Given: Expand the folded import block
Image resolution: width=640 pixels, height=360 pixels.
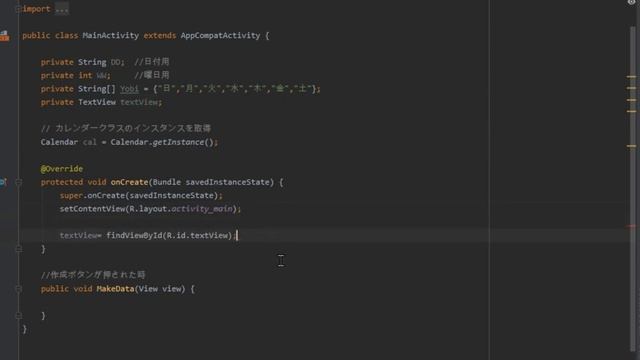Looking at the screenshot, I should [x=18, y=9].
